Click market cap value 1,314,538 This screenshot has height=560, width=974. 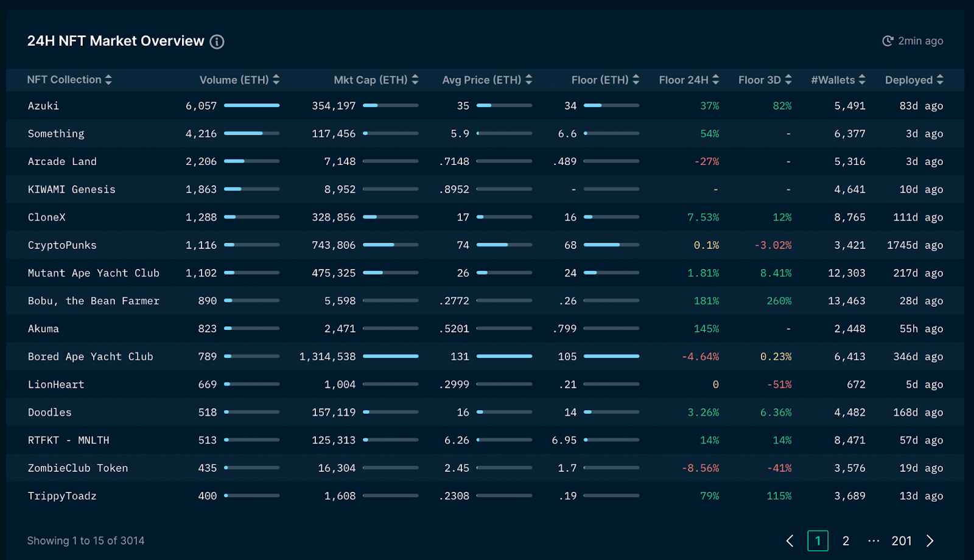click(x=328, y=357)
